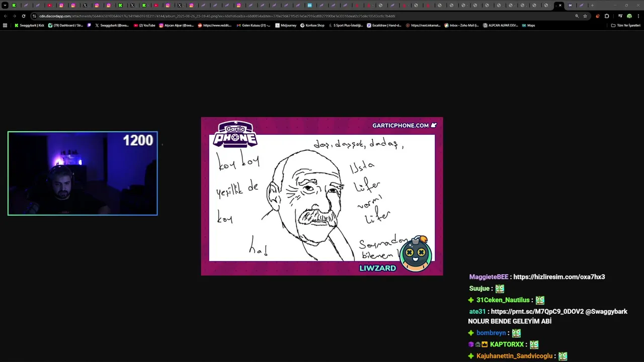Switch to the first Kick tab in tab strip
The height and width of the screenshot is (362, 644).
tap(14, 5)
